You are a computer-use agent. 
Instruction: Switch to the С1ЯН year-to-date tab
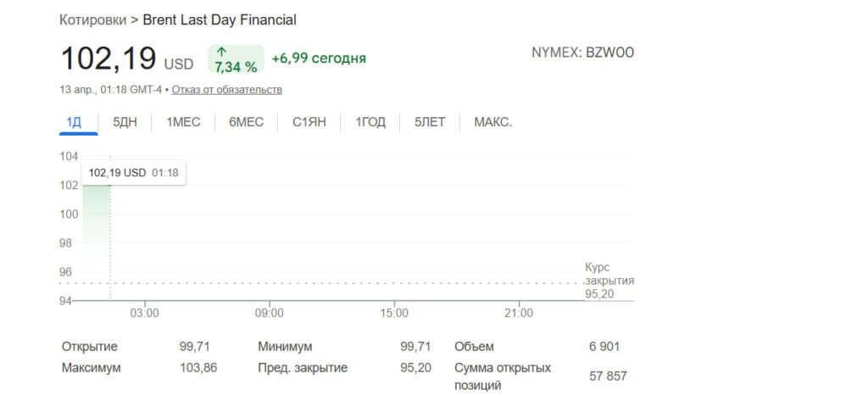pos(310,122)
